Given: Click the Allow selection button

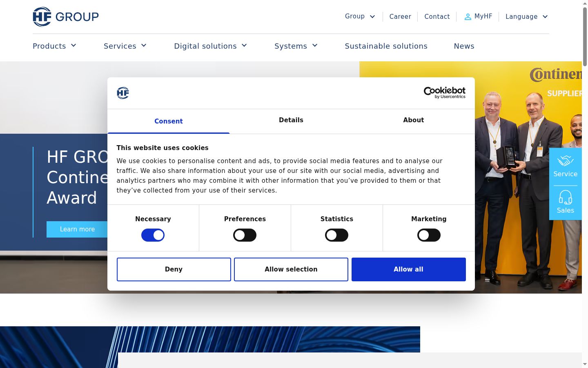Looking at the screenshot, I should tap(291, 269).
